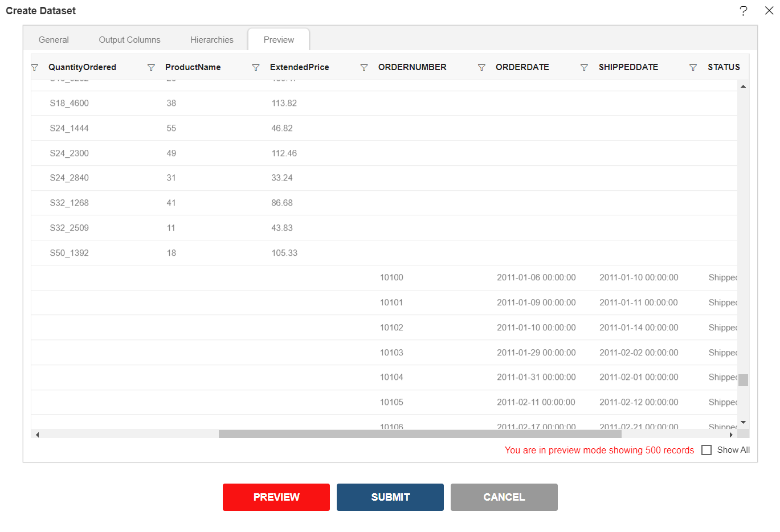Screen dimensions: 780x532
Task: Click shipped date 2011-02-12 00:00:00
Action: 639,402
